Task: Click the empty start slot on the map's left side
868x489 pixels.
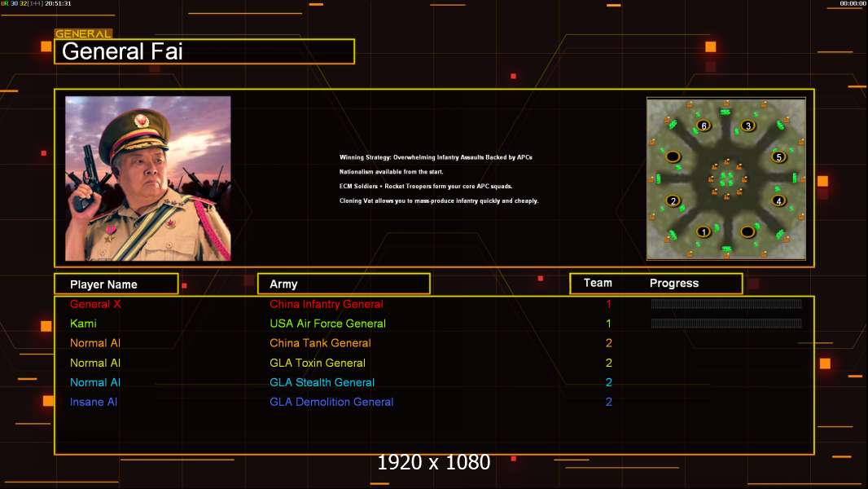Action: 673,156
